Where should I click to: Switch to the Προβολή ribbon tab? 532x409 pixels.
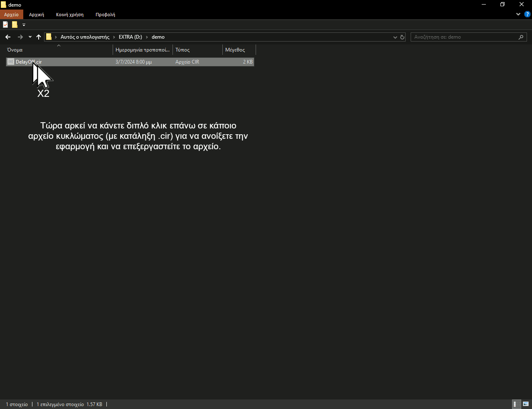[x=105, y=15]
